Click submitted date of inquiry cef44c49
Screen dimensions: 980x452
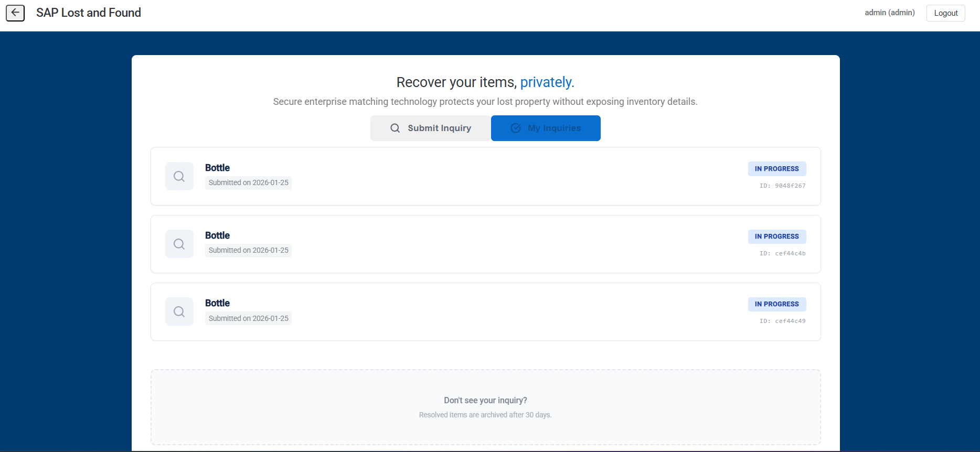click(x=248, y=318)
